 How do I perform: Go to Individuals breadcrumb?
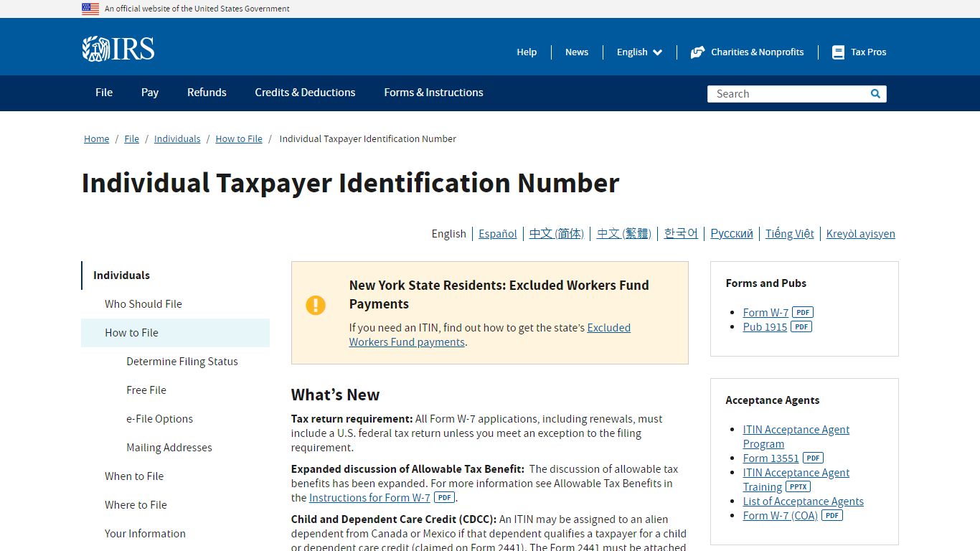[x=177, y=139]
